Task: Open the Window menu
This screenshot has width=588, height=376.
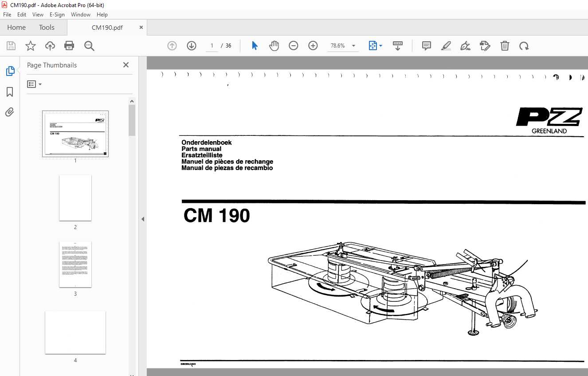Action: coord(81,15)
